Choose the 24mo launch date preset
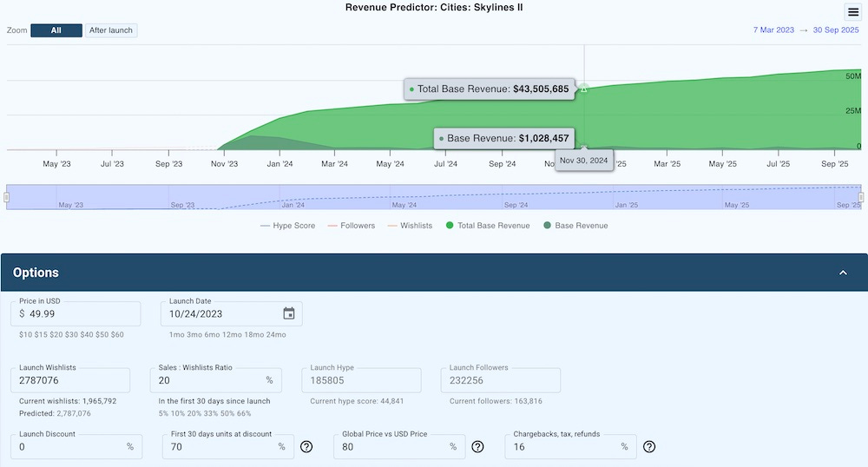Screen dimensions: 868x467 [x=276, y=335]
